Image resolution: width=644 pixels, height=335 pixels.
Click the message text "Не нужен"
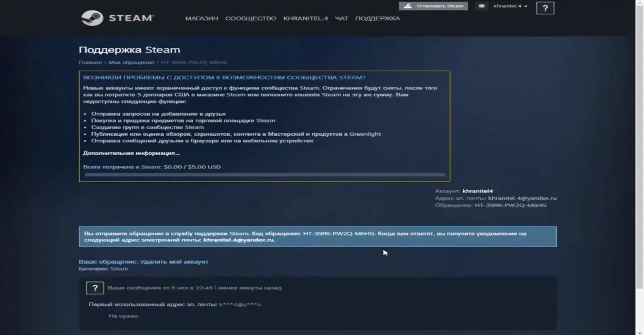[x=123, y=316]
